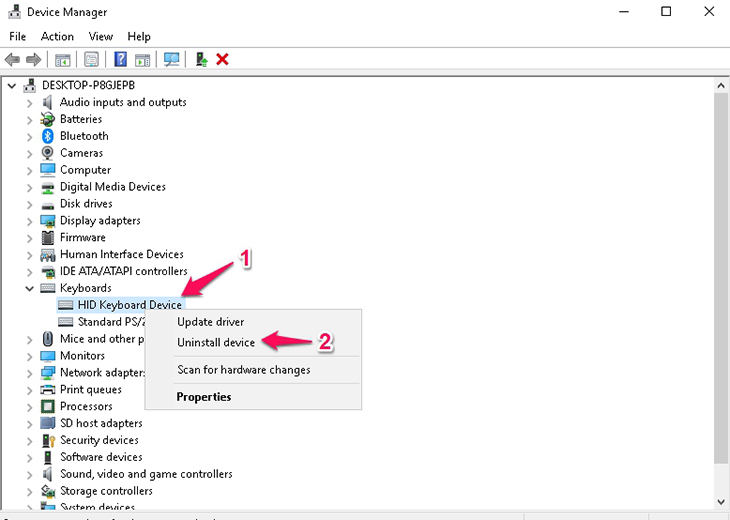Open Properties from the context menu

tap(253, 397)
